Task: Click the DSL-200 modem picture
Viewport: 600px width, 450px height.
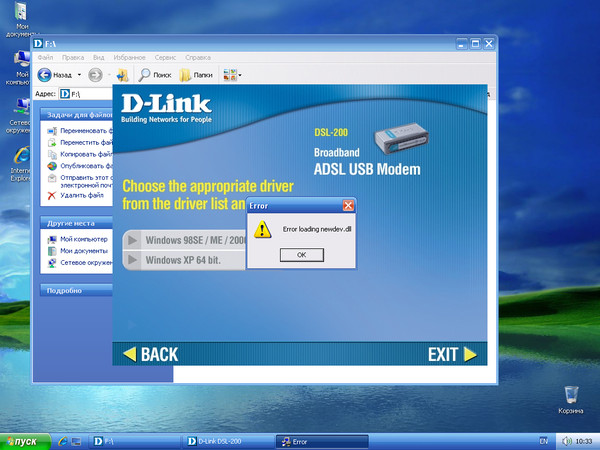Action: (x=401, y=138)
